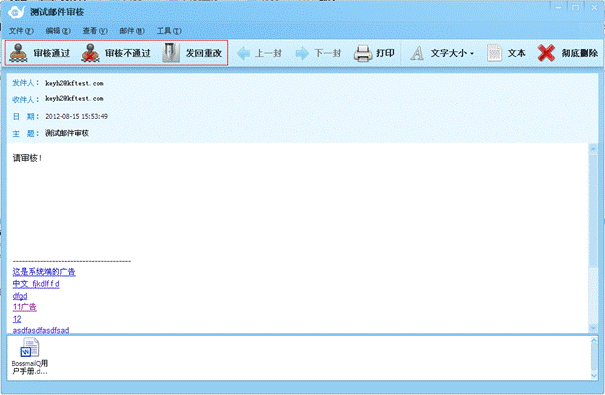Click the 审核不通过 reject stamp icon

[90, 53]
